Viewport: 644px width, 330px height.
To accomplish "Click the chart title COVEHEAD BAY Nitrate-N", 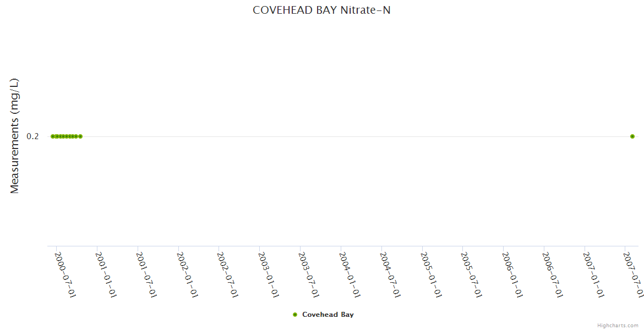I will [x=321, y=10].
